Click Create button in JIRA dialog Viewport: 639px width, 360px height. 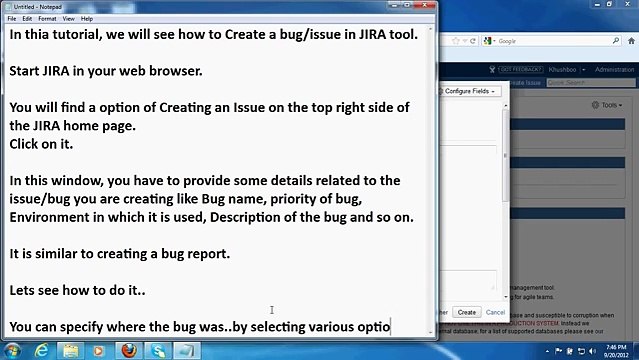[x=467, y=312]
